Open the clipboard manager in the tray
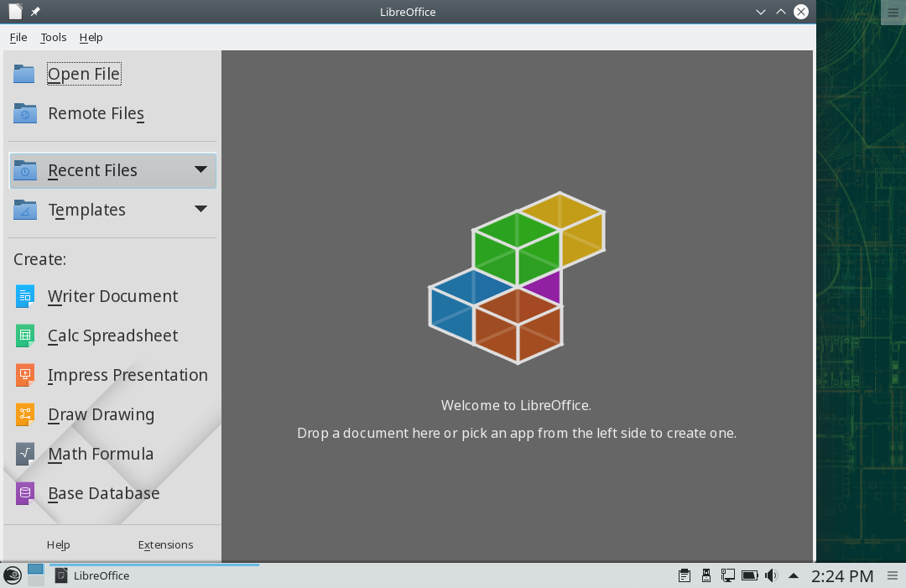 [684, 575]
